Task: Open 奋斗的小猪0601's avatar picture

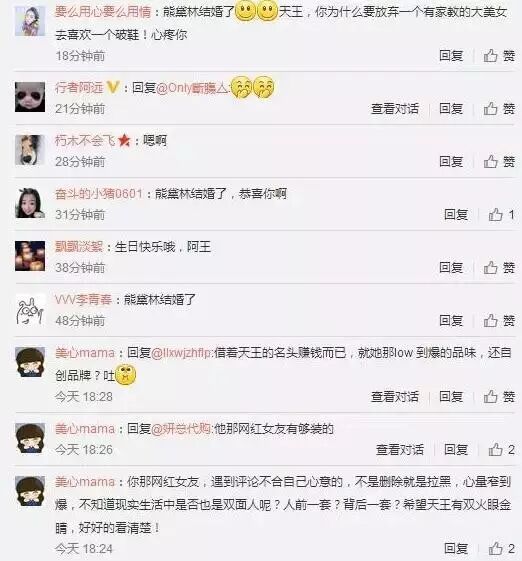Action: point(30,203)
